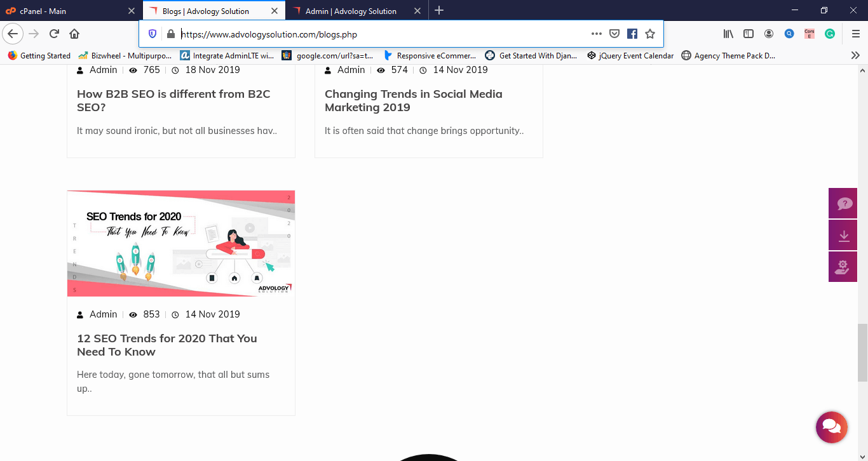Screen dimensions: 868x461
Task: Open Responsive eCommerce bookmark
Action: [x=430, y=55]
